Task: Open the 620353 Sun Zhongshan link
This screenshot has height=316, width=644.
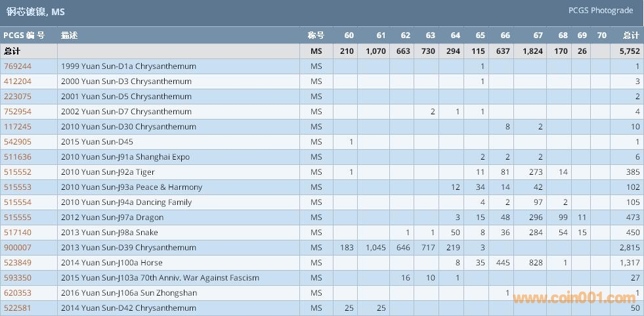Action: coord(18,293)
